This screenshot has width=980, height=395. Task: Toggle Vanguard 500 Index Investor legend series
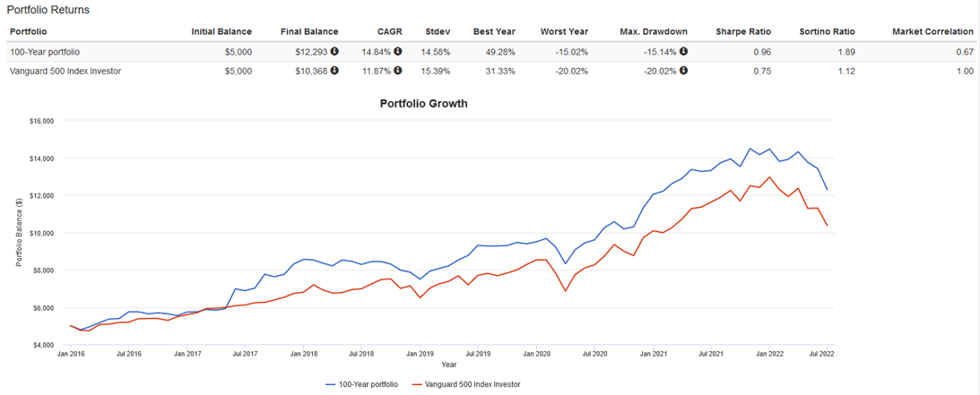465,384
